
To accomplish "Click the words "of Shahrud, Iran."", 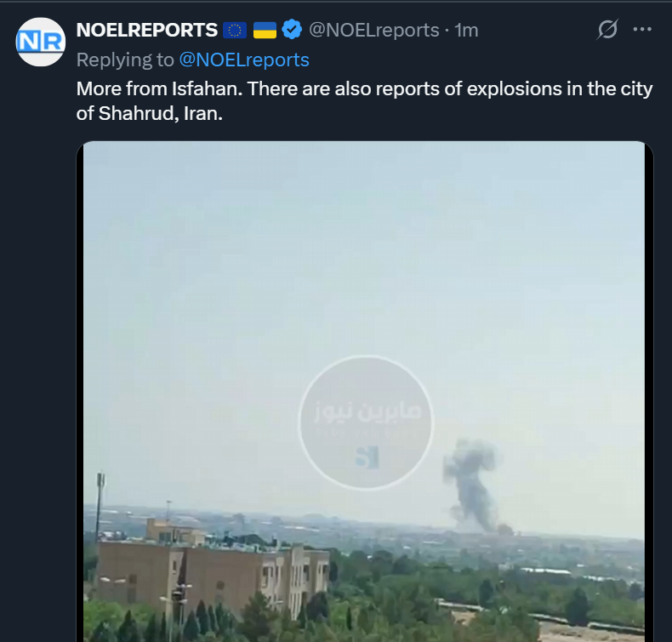I will click(x=150, y=113).
